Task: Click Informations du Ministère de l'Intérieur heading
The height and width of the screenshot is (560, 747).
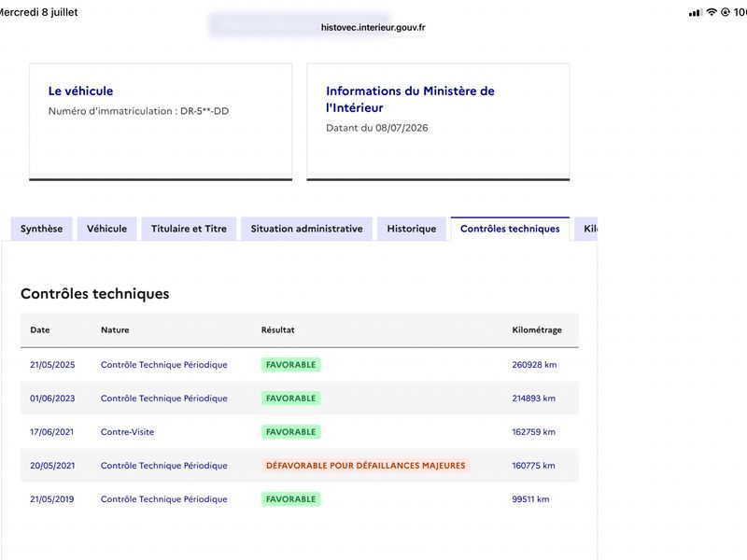Action: click(x=410, y=99)
